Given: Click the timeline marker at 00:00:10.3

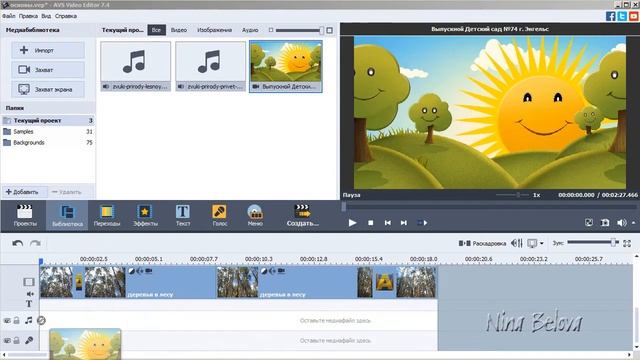Looking at the screenshot, I should 258,259.
